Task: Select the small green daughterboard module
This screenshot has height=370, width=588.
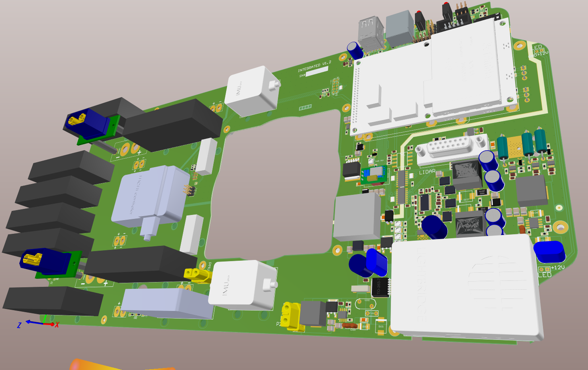Action: tap(374, 175)
